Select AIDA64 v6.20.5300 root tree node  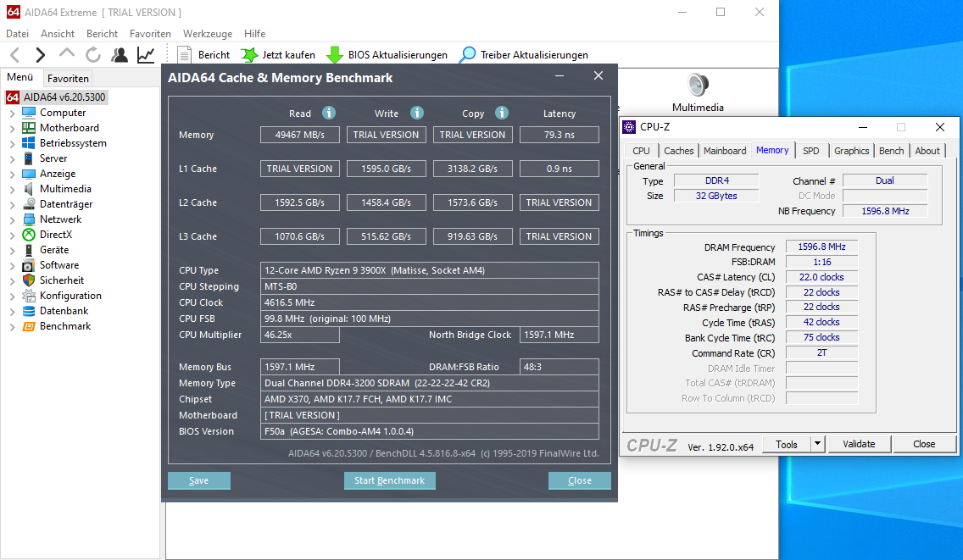(x=57, y=97)
